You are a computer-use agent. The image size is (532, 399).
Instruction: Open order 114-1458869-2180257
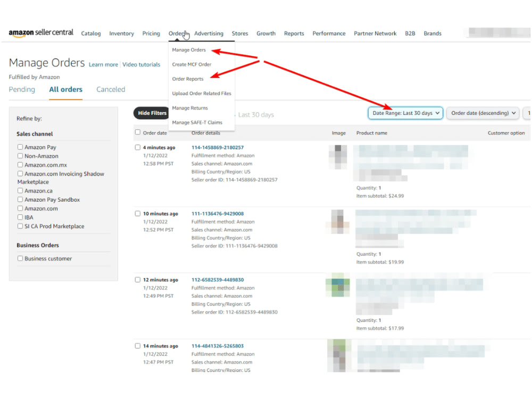tap(218, 147)
